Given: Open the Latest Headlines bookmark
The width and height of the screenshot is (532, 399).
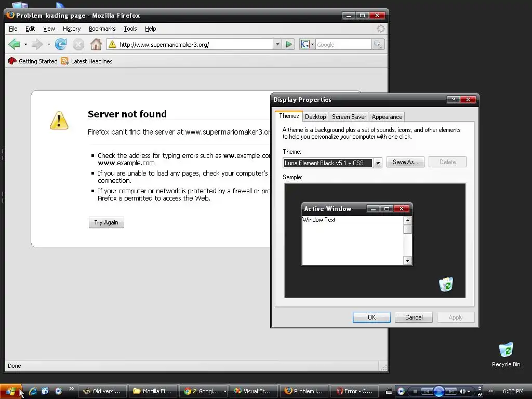Looking at the screenshot, I should [91, 61].
